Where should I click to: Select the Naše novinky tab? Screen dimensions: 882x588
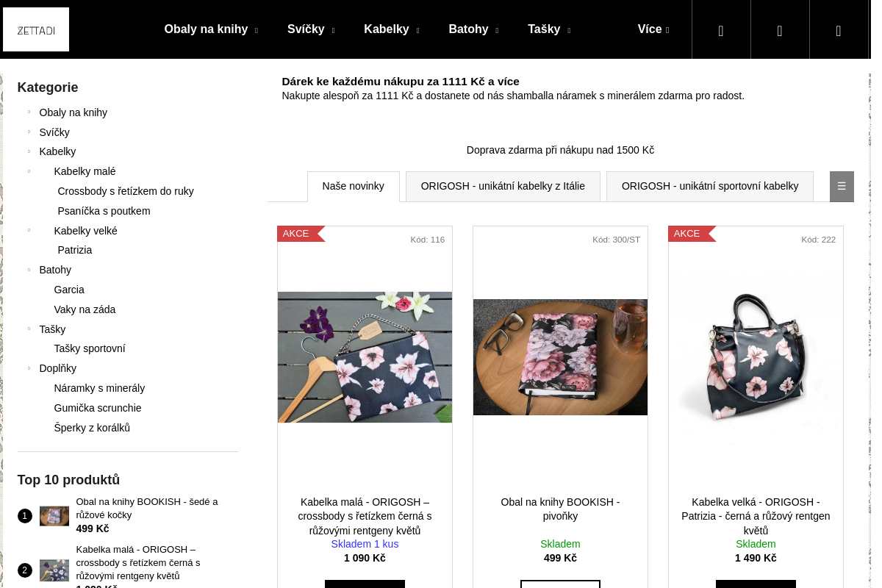tap(353, 187)
